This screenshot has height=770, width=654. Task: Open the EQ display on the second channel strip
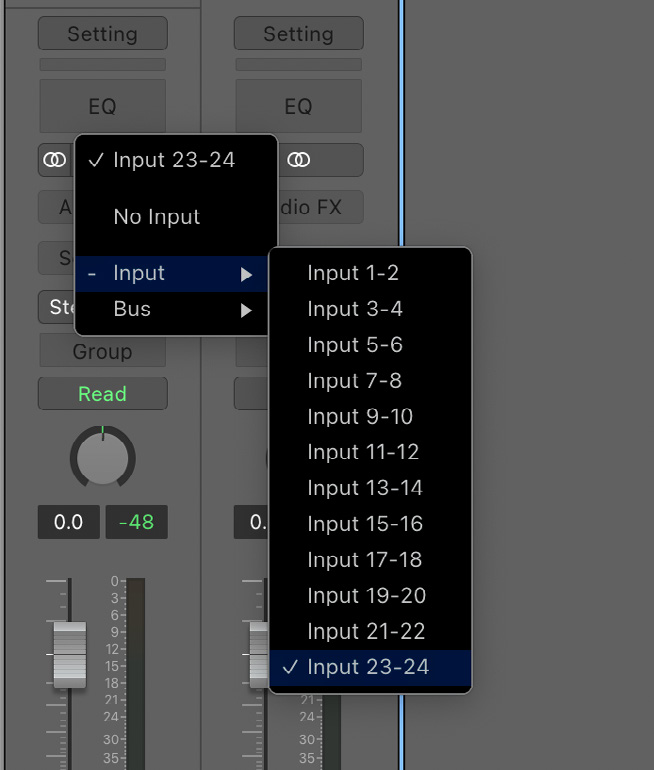299,106
